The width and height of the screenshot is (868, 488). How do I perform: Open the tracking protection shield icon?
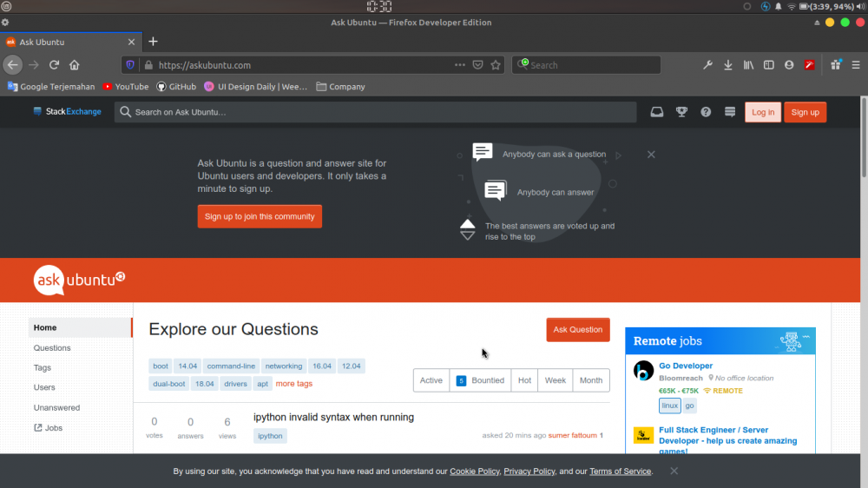(x=130, y=65)
